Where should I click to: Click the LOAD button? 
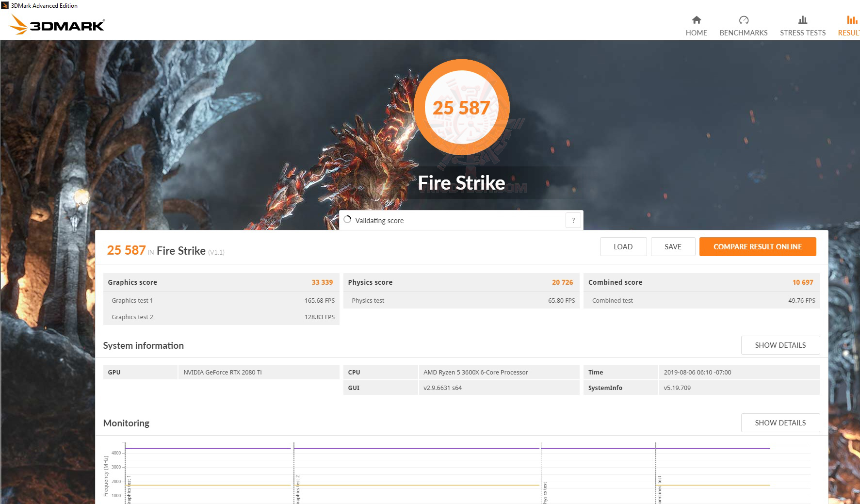(x=623, y=246)
